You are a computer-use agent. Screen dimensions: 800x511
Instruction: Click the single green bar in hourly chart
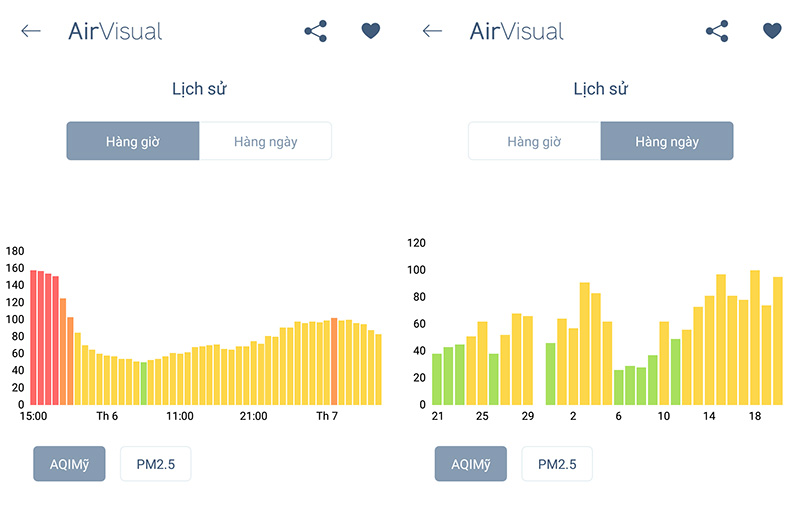click(x=144, y=383)
